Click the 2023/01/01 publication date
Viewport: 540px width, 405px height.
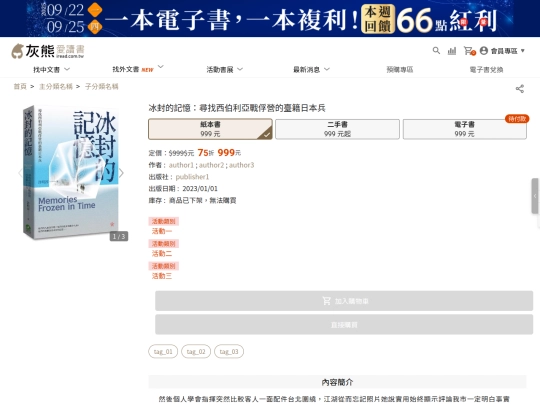(200, 189)
